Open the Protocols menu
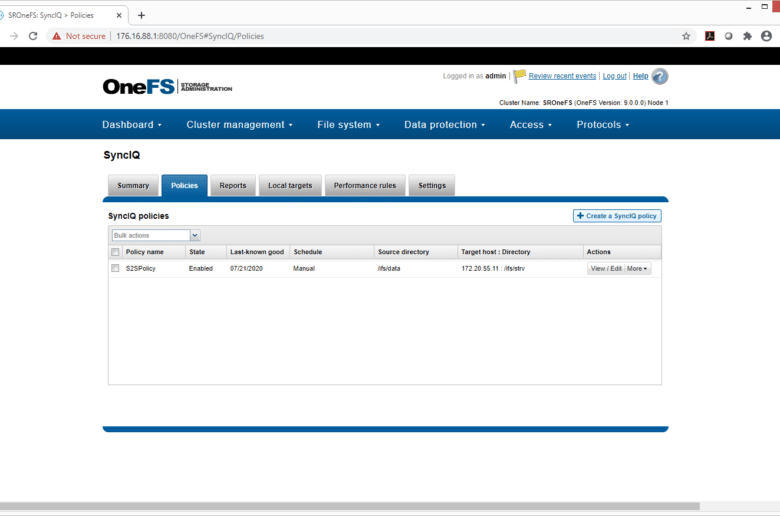The image size is (780, 516). click(x=603, y=124)
